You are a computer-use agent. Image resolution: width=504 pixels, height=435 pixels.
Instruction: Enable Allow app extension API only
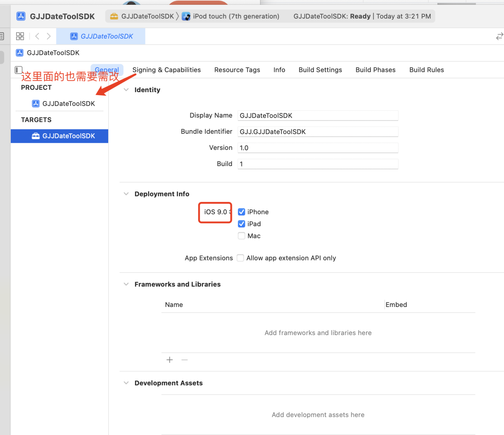coord(240,258)
